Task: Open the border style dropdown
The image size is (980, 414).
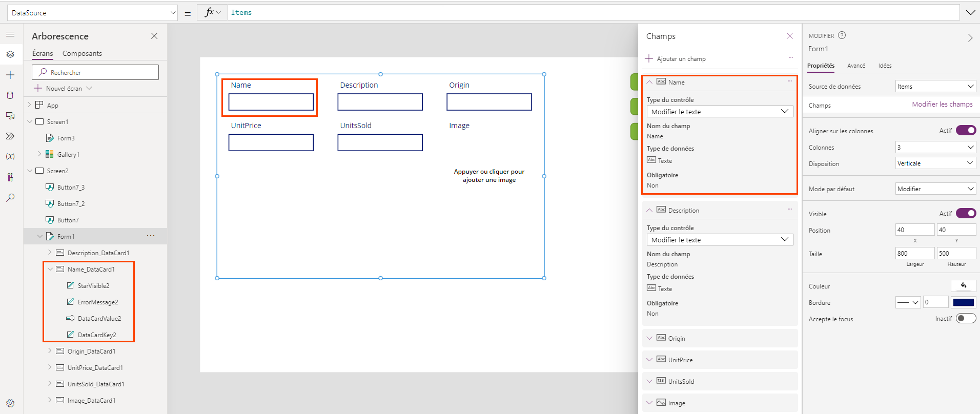Action: point(908,302)
